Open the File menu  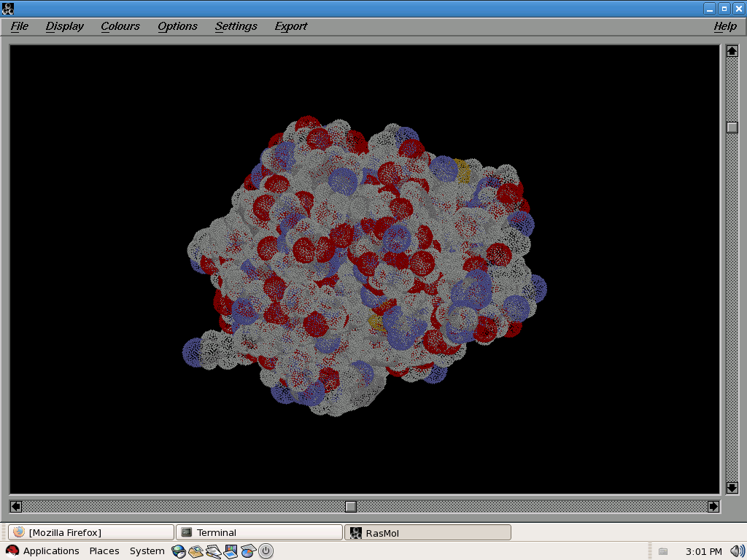pos(20,26)
